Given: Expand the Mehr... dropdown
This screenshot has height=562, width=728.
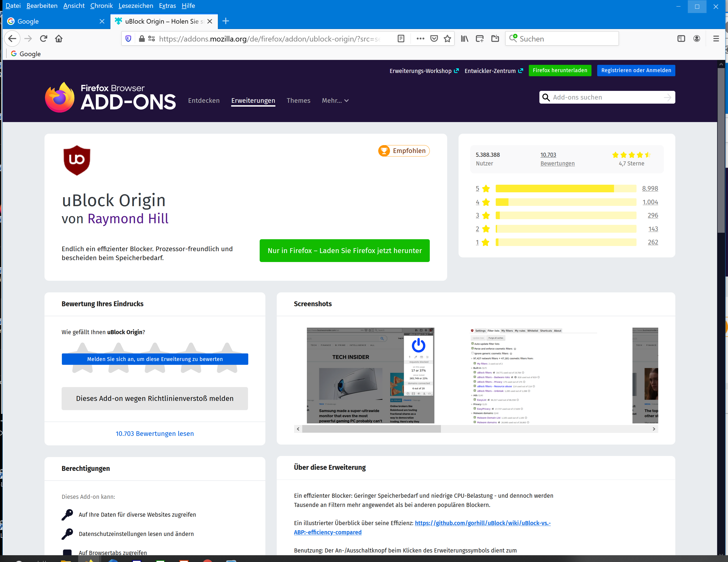Looking at the screenshot, I should [335, 100].
